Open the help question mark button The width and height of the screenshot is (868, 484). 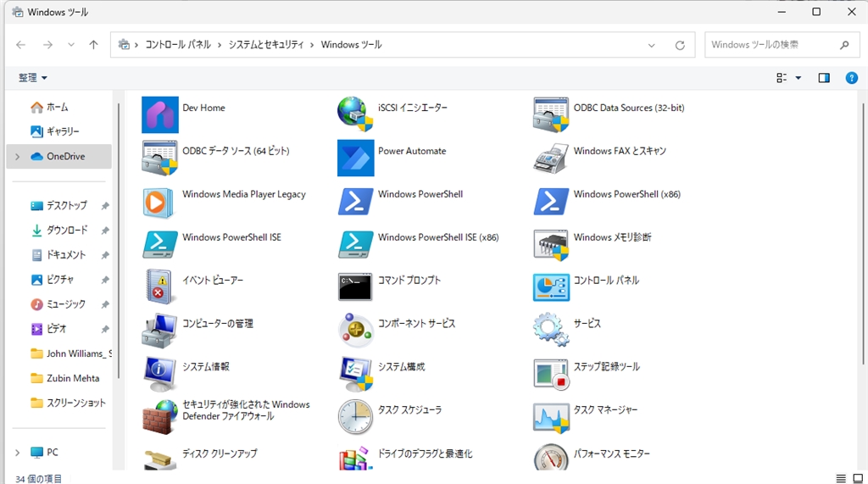pos(851,78)
